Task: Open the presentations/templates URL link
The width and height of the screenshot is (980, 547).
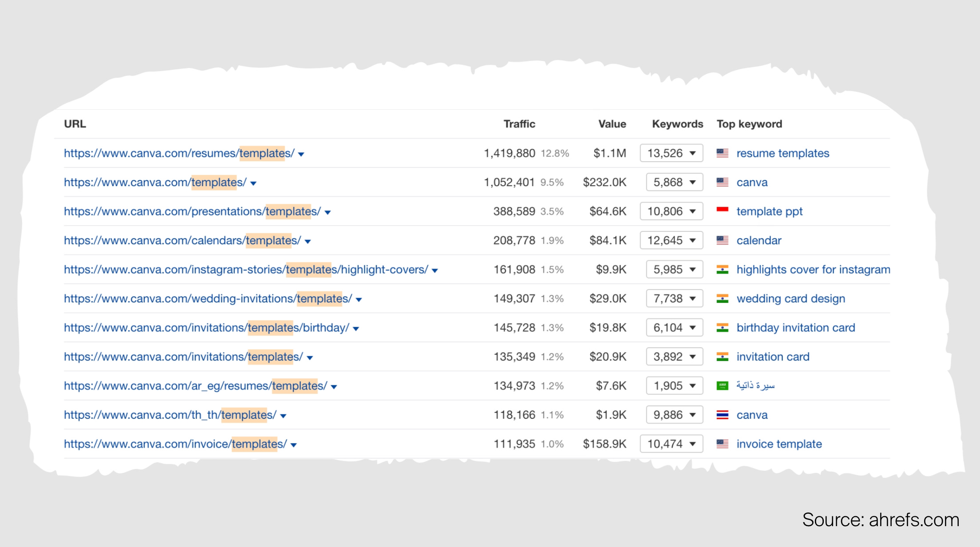Action: [x=192, y=211]
